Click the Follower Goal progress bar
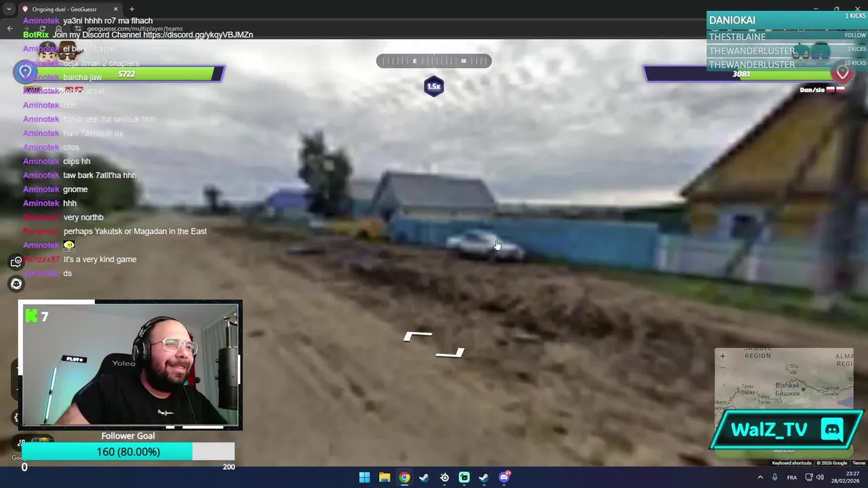 tap(128, 451)
